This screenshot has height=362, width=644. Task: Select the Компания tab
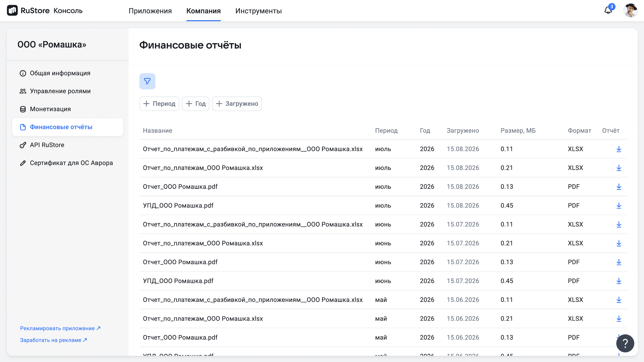point(203,11)
